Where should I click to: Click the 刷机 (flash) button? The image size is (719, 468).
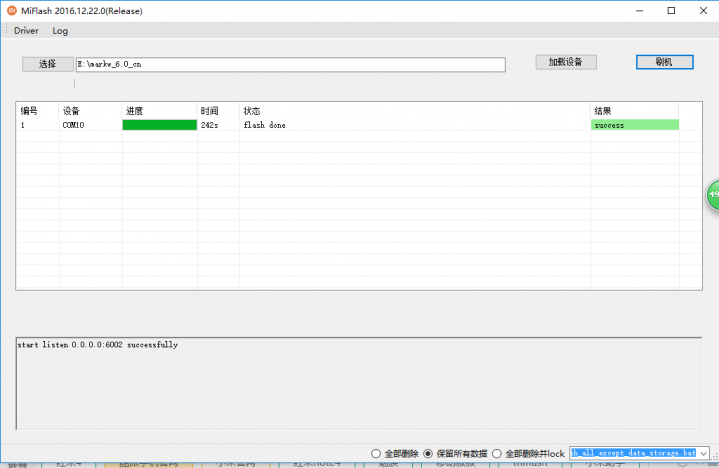(664, 62)
